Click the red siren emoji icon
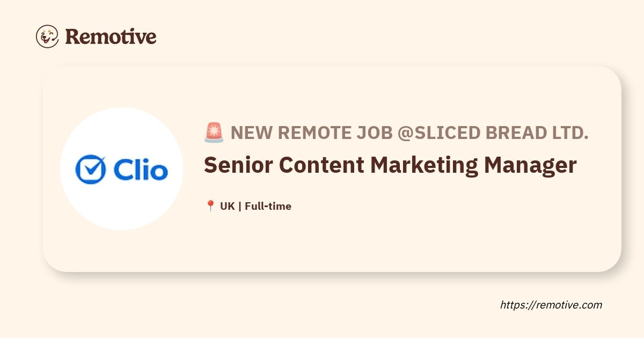644x338 pixels. pyautogui.click(x=214, y=133)
